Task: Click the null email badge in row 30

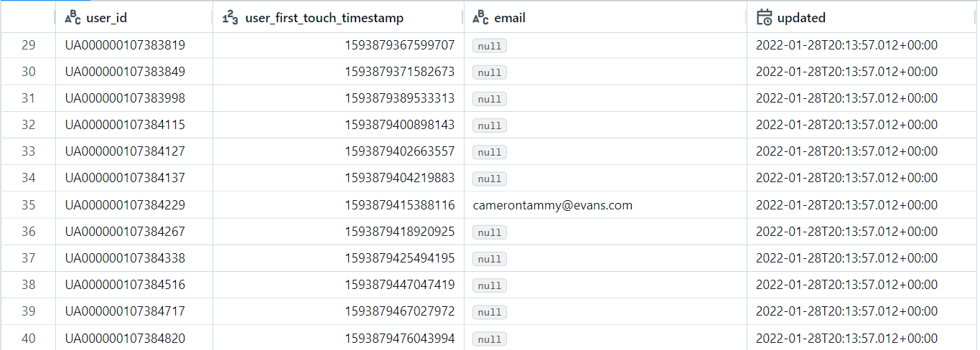Action: click(x=490, y=72)
